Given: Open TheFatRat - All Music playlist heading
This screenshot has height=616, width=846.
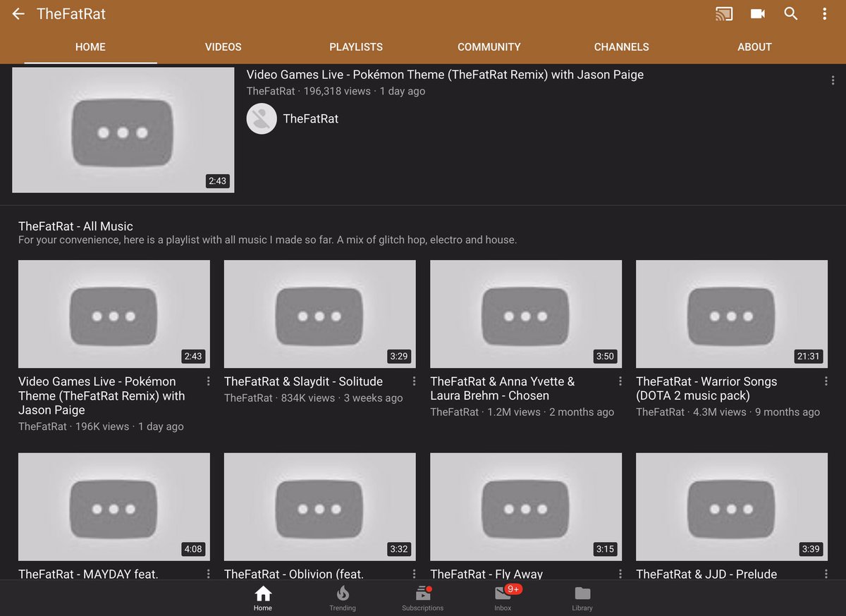Looking at the screenshot, I should (x=75, y=226).
